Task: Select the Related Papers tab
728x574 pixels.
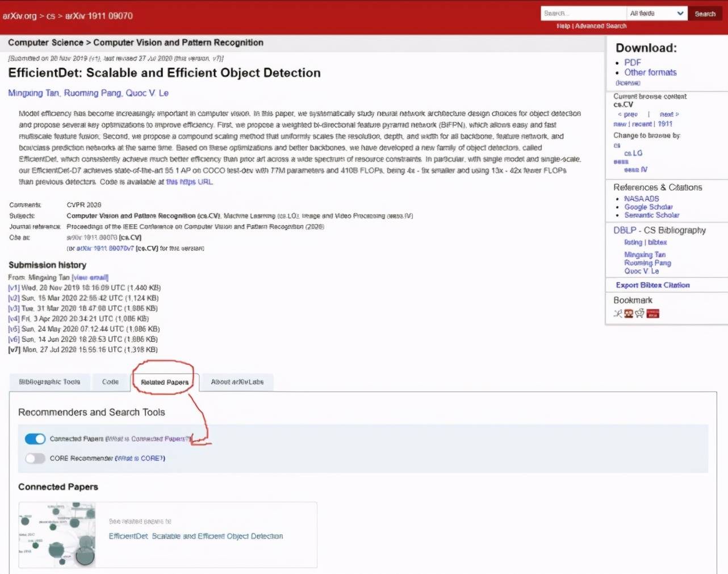Action: (x=165, y=382)
